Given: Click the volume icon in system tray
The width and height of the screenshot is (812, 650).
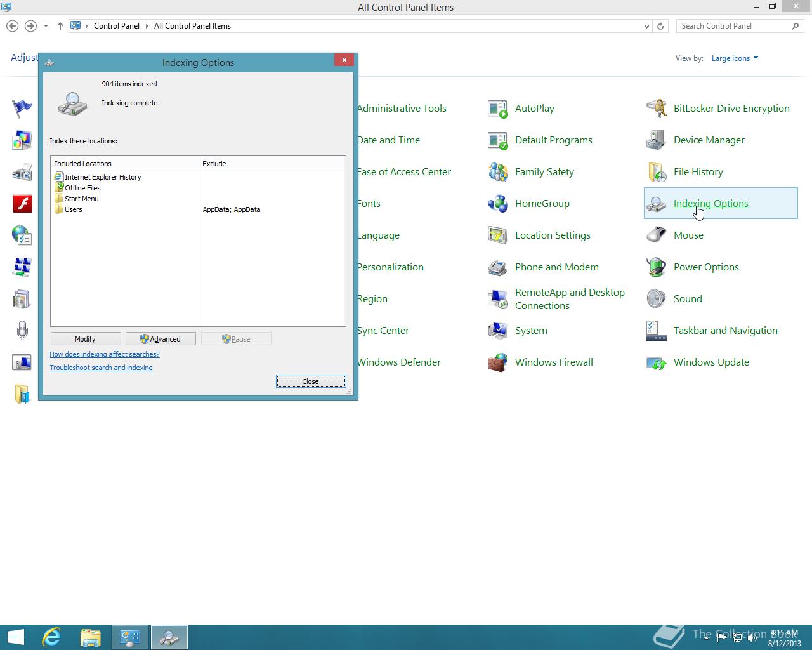Looking at the screenshot, I should pos(752,638).
